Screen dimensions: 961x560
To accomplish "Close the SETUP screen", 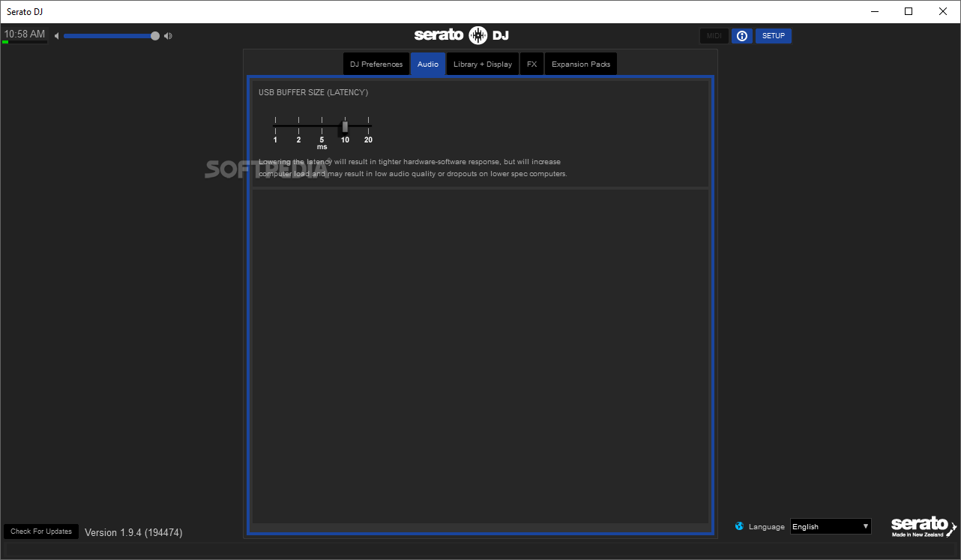I will click(774, 36).
